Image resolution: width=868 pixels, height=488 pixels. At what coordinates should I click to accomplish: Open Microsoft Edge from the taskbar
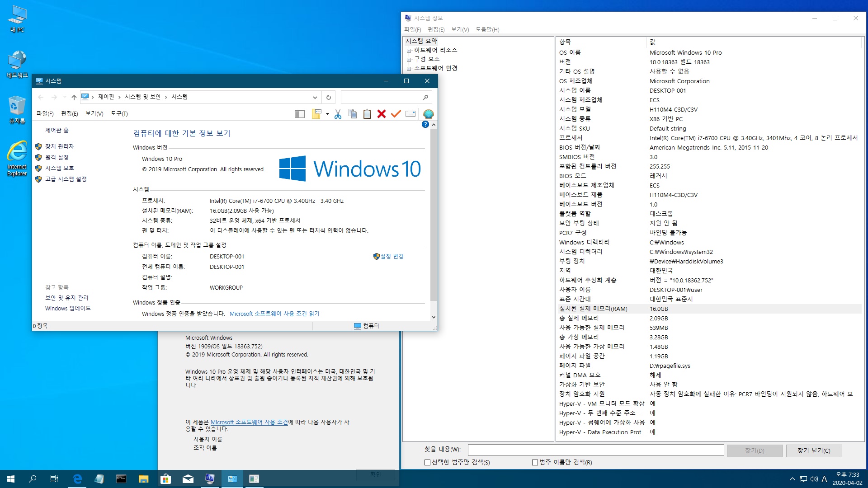coord(77,479)
